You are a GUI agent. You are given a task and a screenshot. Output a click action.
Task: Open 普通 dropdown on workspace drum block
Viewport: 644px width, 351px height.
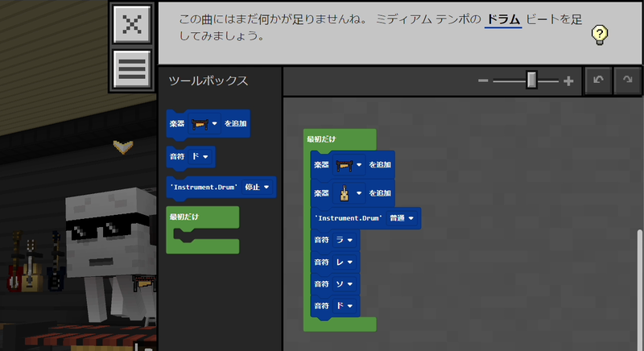401,218
